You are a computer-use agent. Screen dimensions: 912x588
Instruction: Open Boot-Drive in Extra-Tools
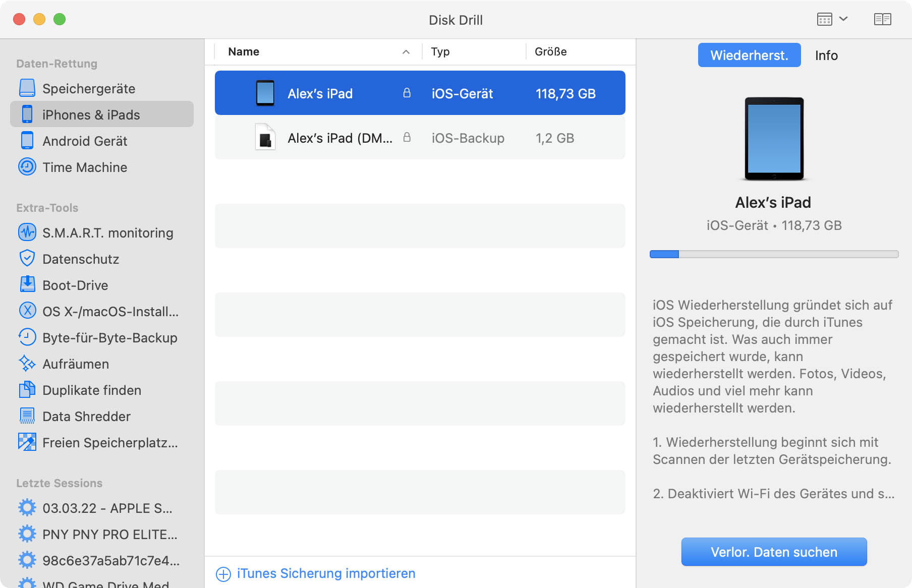[102, 285]
